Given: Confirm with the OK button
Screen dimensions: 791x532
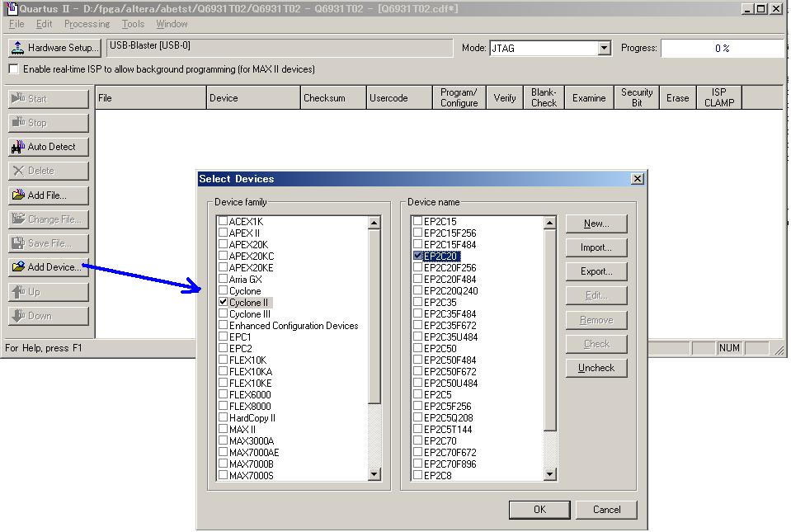Looking at the screenshot, I should coord(539,509).
